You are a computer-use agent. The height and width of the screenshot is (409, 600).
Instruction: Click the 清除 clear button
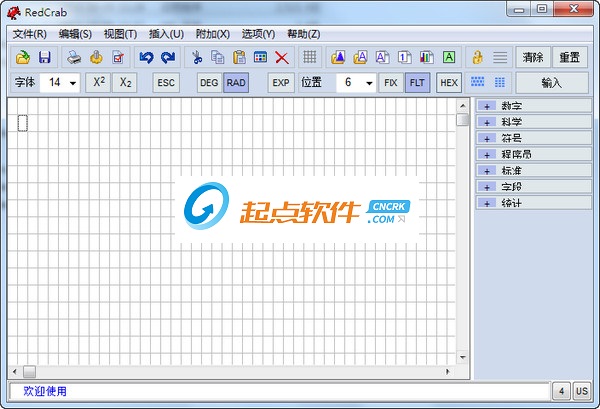tap(533, 57)
